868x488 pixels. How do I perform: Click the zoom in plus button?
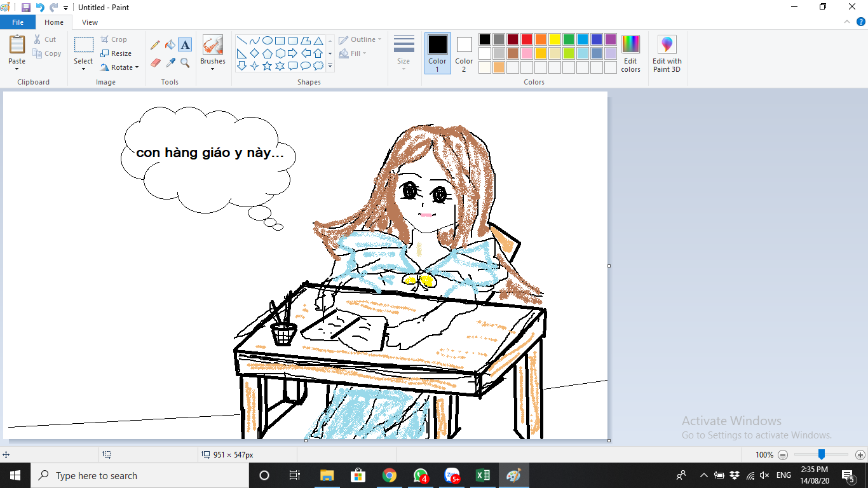[x=860, y=455]
